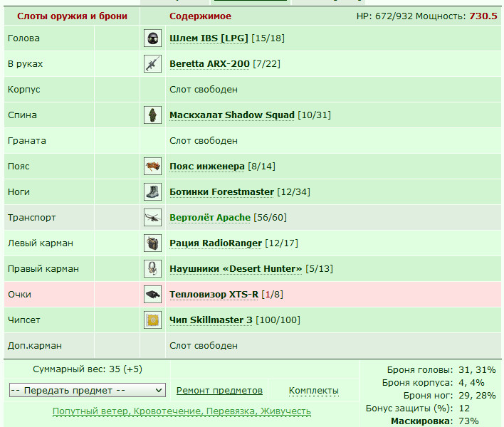Open item link Beretta ARX-200

[209, 64]
